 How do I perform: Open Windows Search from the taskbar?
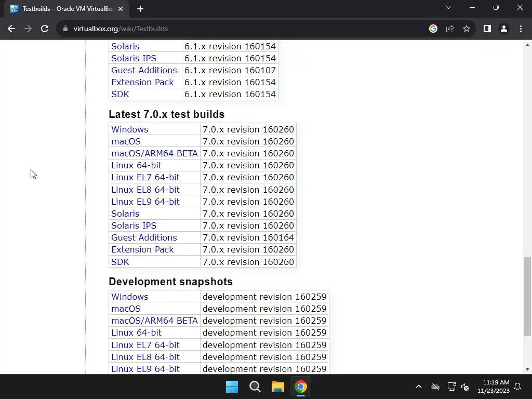[x=255, y=387]
